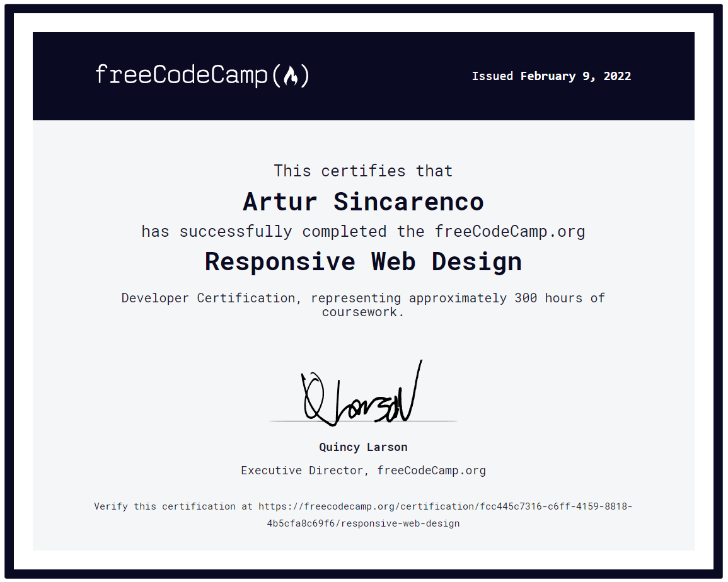Click the 'has successfully completed the freeCodeCamp.org' line

click(363, 231)
